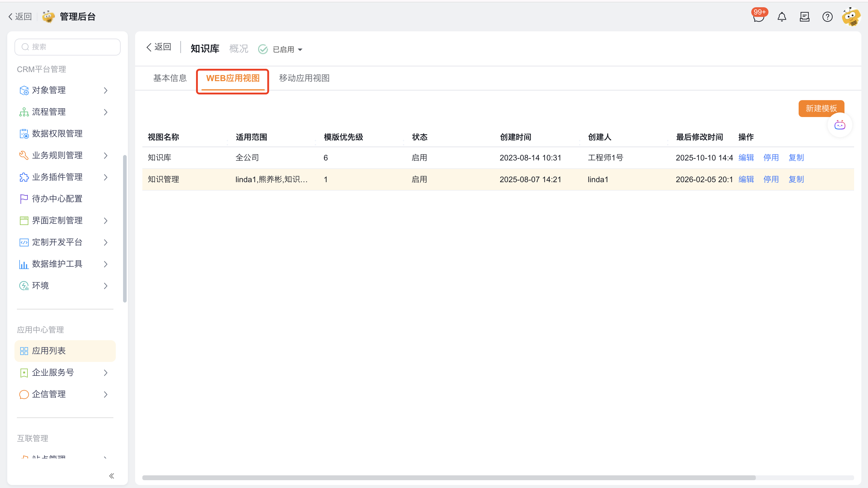868x488 pixels.
Task: Open the 已启用 status dropdown
Action: coord(287,49)
